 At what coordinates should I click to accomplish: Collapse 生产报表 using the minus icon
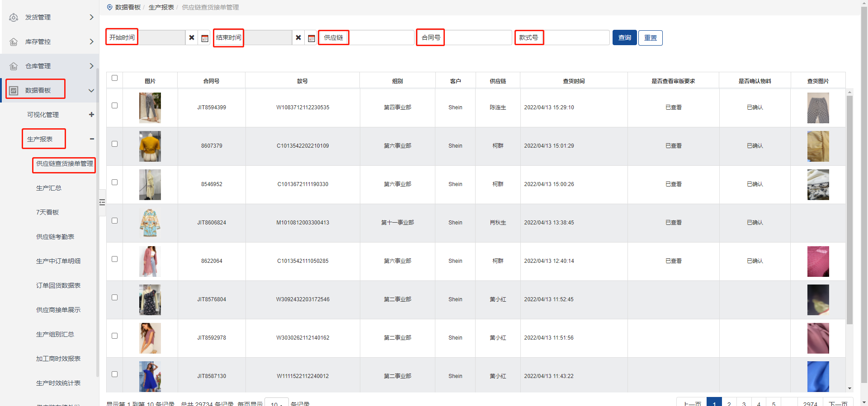click(92, 139)
